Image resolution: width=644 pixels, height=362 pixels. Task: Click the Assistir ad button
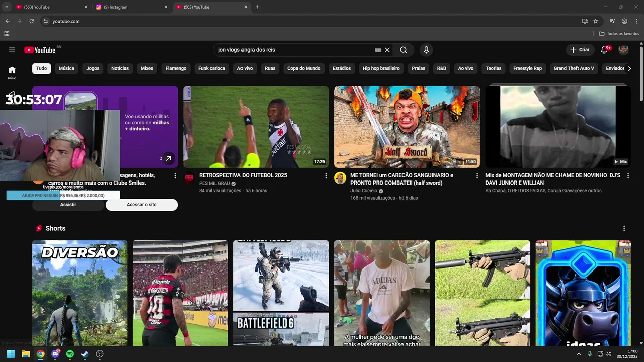coord(68,205)
